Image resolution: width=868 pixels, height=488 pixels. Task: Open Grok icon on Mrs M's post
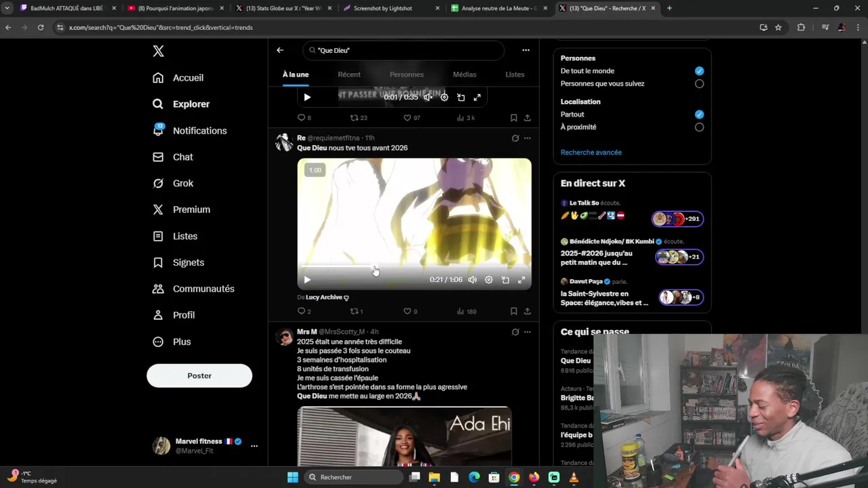[515, 332]
